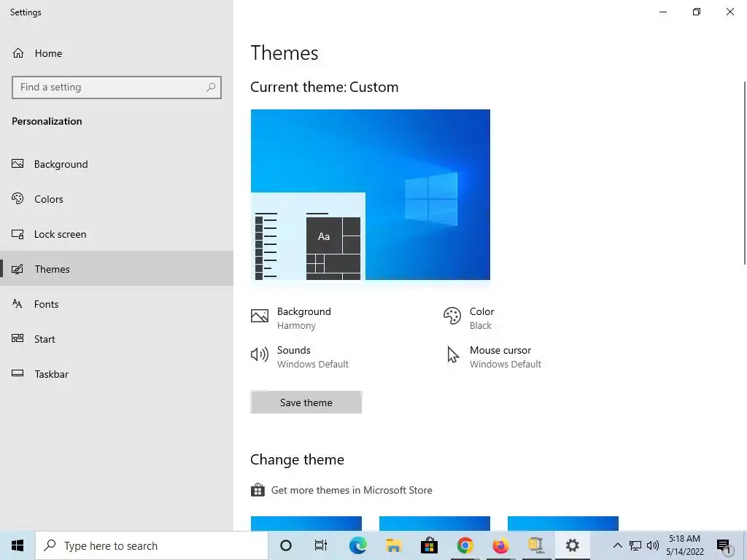Click the Colors palette icon in sidebar
Viewport: 747px width, 560px height.
(x=18, y=198)
